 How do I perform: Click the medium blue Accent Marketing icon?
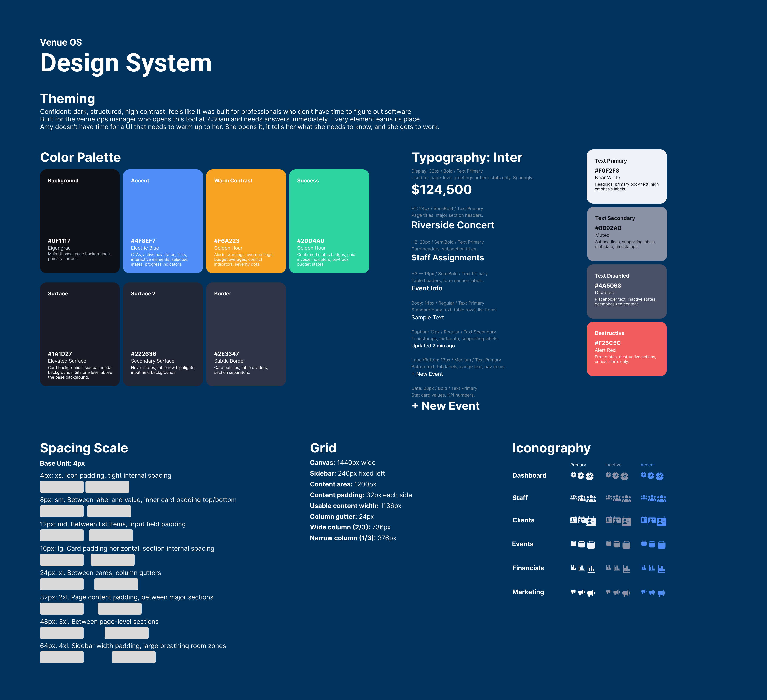[x=652, y=592]
